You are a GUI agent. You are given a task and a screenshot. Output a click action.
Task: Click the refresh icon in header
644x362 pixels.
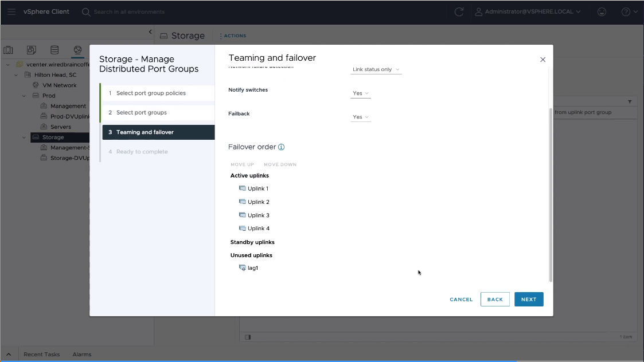[x=459, y=11]
